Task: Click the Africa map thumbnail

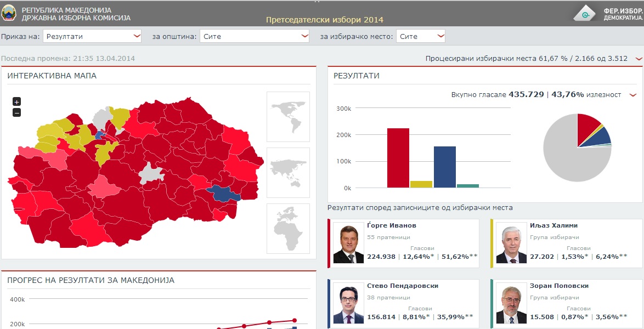Action: tap(288, 228)
